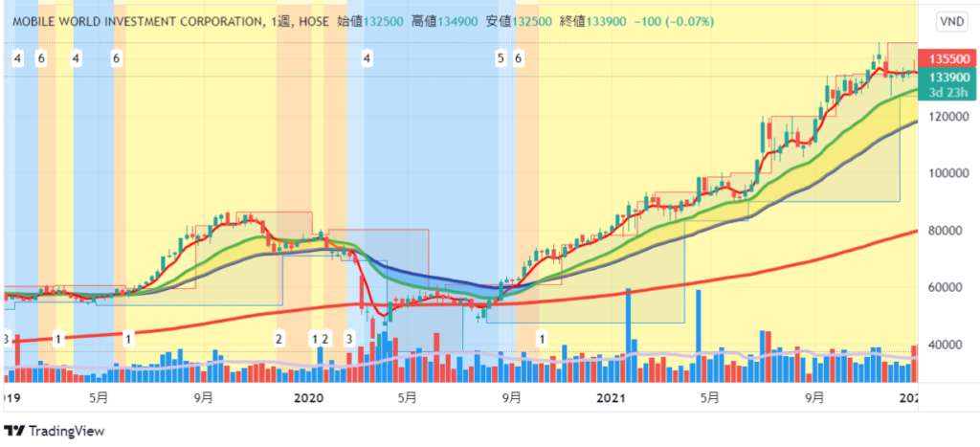Click the marker numbered 5 at chart top
Image resolution: width=980 pixels, height=447 pixels.
tap(500, 58)
